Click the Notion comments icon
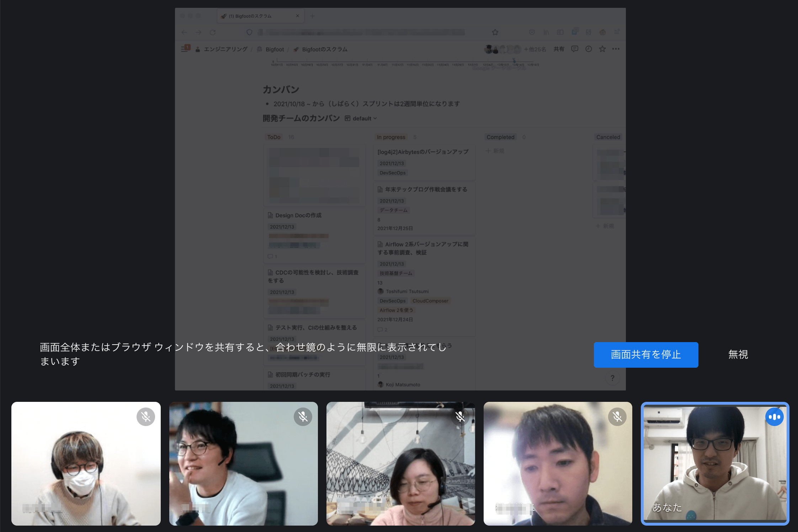Viewport: 798px width, 532px height. pos(575,49)
